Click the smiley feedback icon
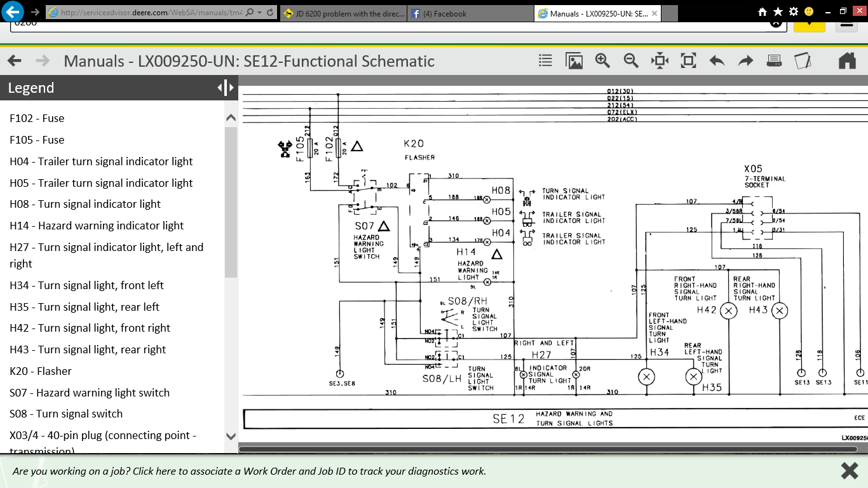 click(x=809, y=11)
